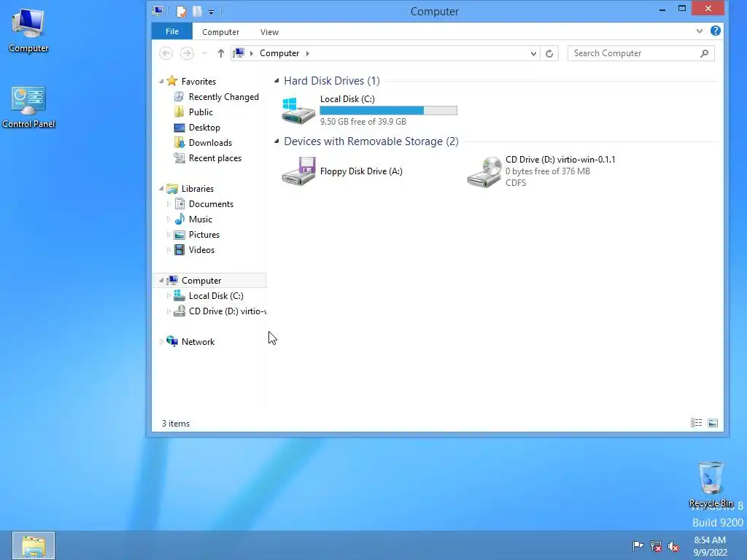The image size is (747, 560).
Task: Switch to Details view in status bar
Action: click(x=696, y=423)
